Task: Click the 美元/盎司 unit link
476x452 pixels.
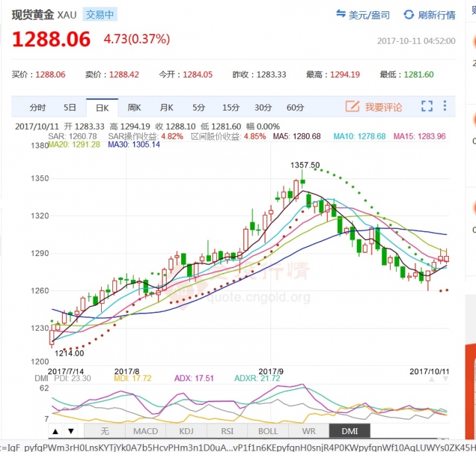Action: click(369, 15)
